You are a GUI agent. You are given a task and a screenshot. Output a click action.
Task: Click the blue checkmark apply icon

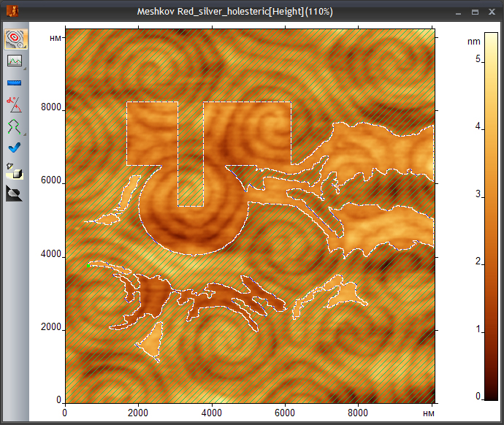click(x=14, y=148)
